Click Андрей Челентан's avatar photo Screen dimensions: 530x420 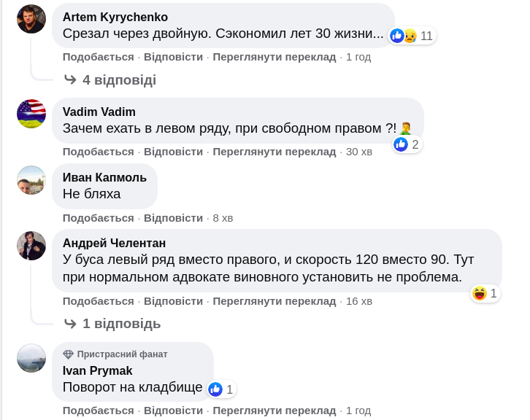point(31,246)
